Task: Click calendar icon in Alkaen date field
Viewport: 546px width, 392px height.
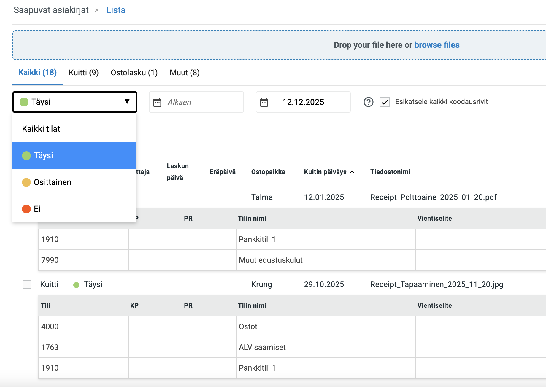Action: [157, 102]
